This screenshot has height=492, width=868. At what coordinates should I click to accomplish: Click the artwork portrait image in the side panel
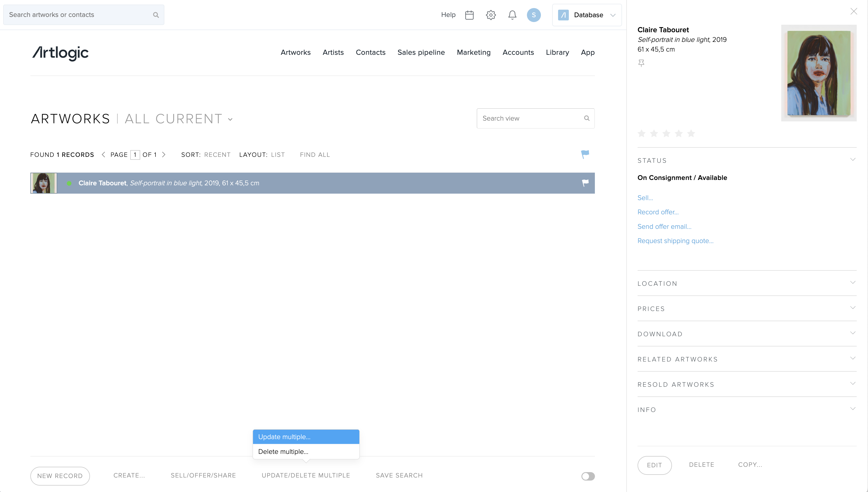[819, 73]
